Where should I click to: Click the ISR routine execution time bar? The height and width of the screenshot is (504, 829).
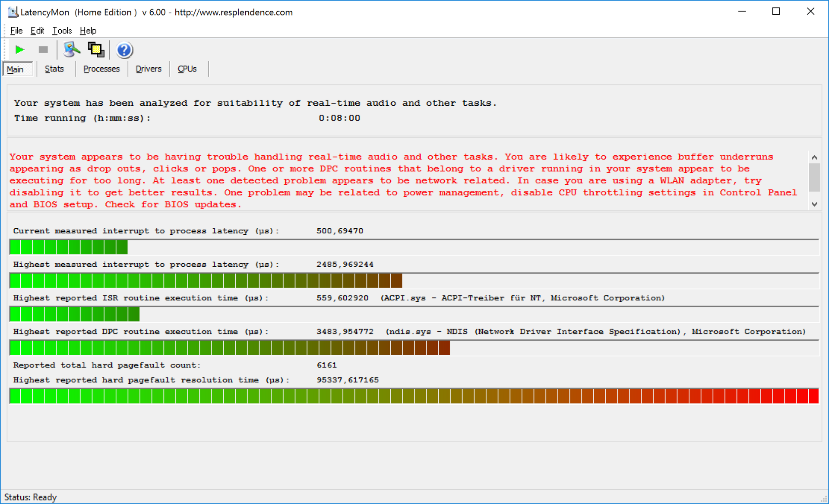(x=414, y=314)
